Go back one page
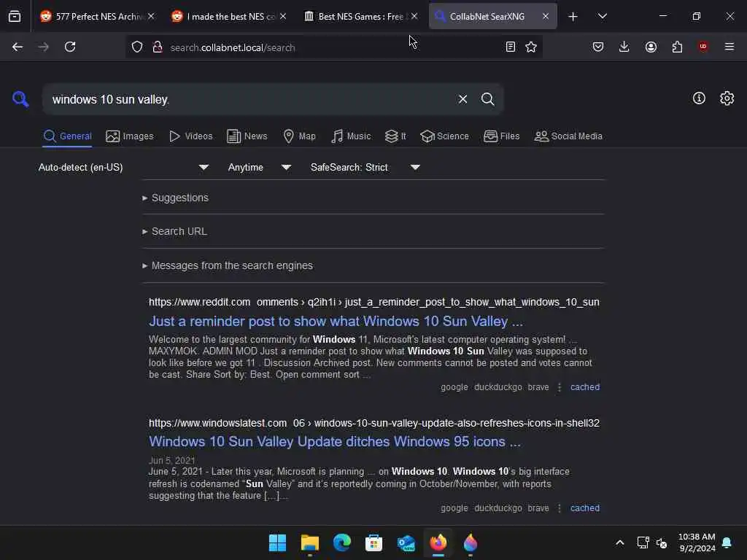The height and width of the screenshot is (560, 747). [18, 47]
